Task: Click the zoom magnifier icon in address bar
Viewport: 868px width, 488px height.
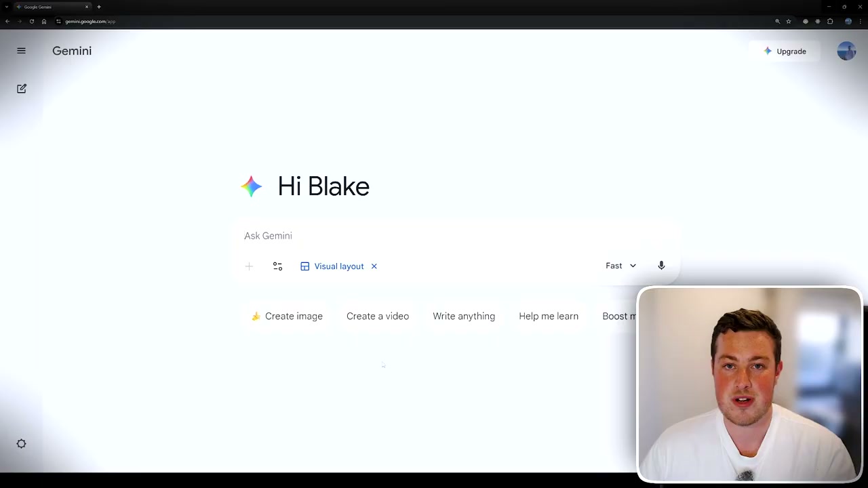Action: [778, 21]
